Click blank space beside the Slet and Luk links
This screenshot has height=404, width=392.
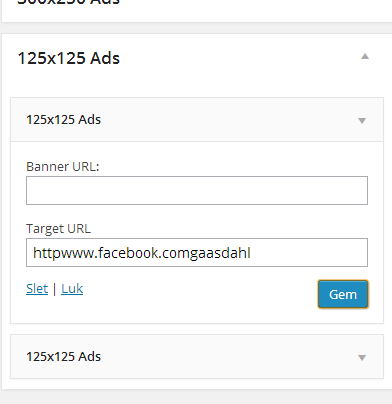click(200, 289)
